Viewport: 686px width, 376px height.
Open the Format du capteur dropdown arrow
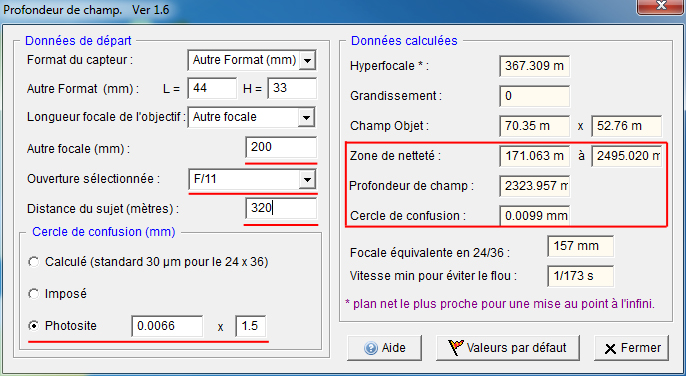pos(308,60)
